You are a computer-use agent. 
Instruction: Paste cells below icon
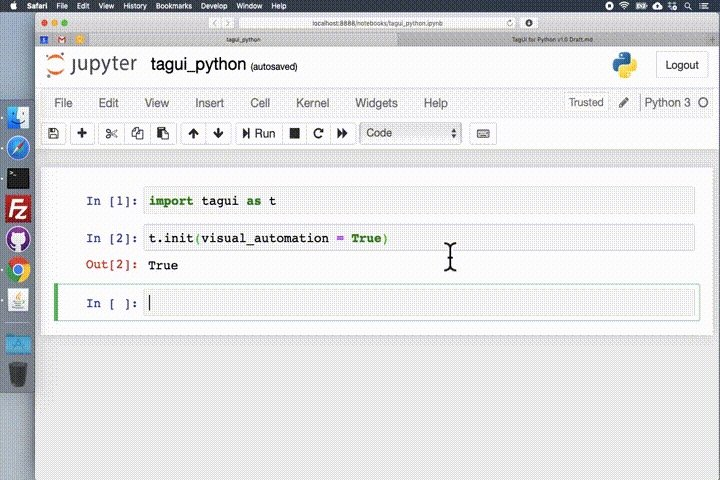[x=163, y=134]
